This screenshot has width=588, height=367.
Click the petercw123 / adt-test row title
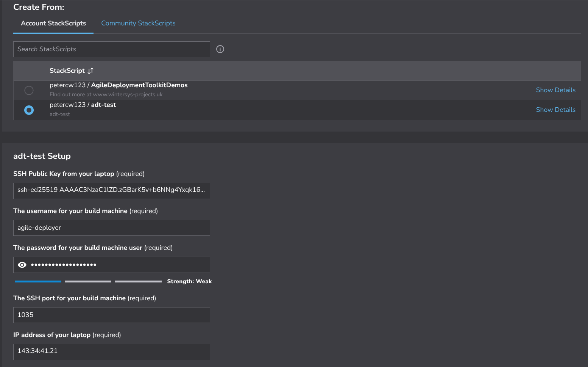point(83,105)
